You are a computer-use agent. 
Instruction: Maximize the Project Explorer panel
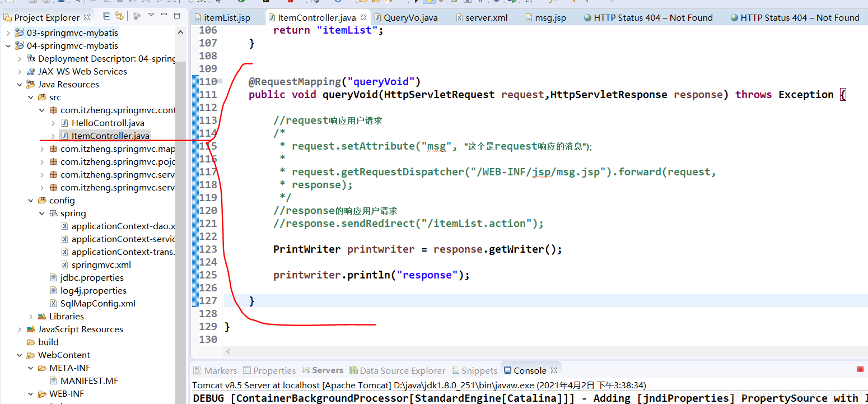pos(177,16)
